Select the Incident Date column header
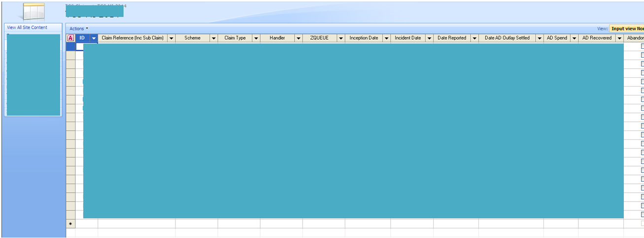Image resolution: width=644 pixels, height=238 pixels. (x=408, y=38)
